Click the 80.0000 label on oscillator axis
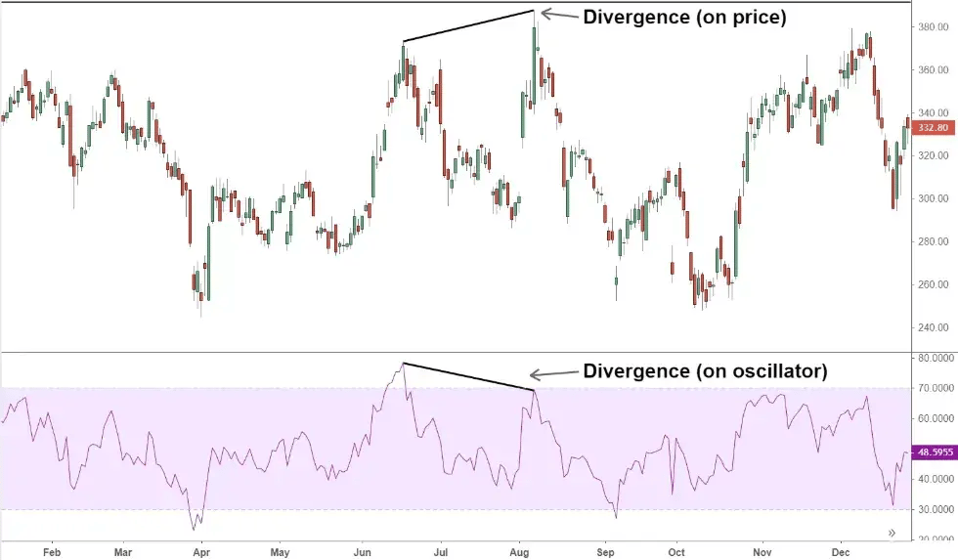958x560 pixels. pos(933,359)
